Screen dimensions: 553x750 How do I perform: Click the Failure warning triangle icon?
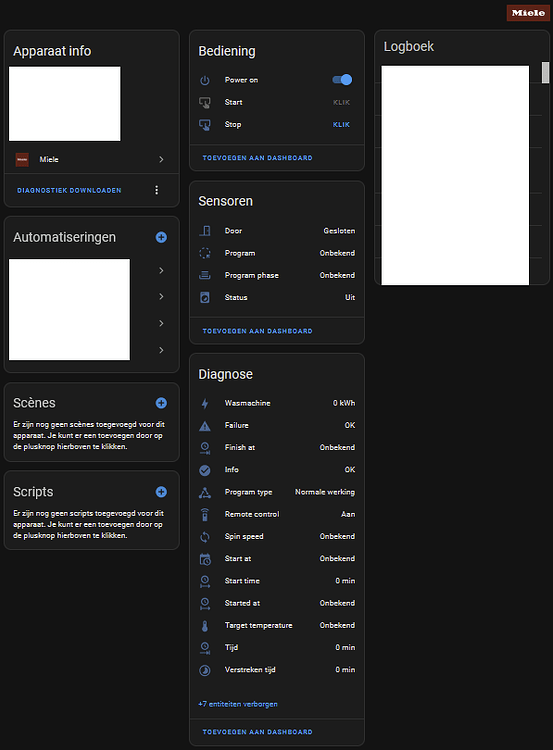[x=205, y=426]
